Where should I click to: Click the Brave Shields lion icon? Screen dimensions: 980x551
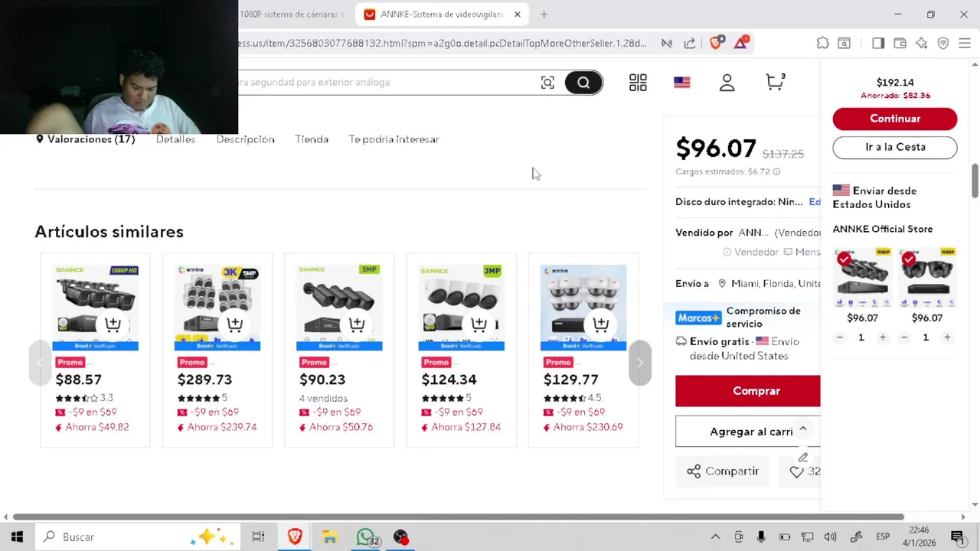point(716,43)
